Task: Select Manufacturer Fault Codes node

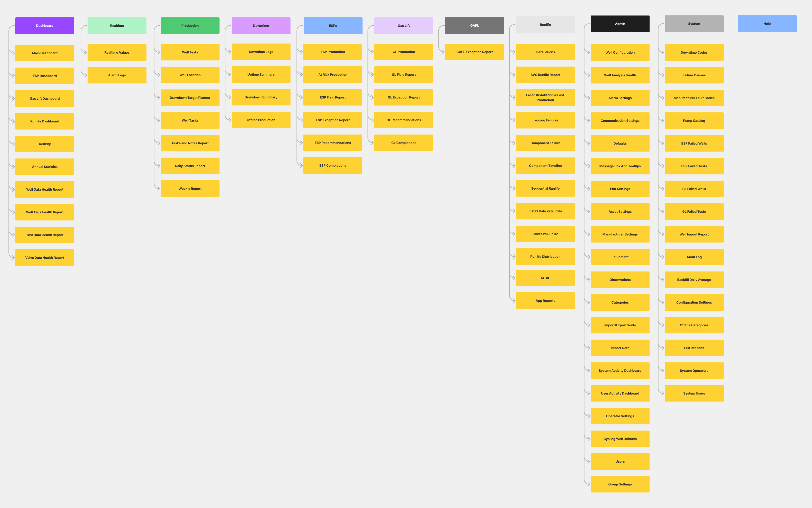Action: 694,98
